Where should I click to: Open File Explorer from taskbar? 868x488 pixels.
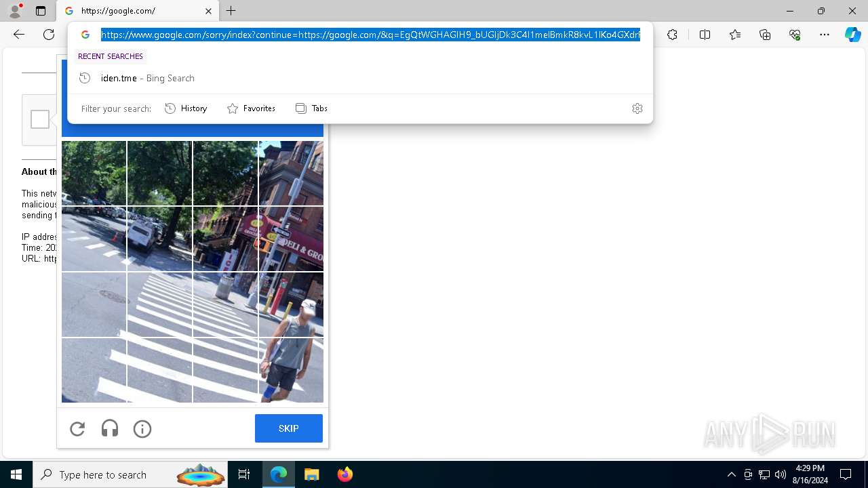(311, 474)
